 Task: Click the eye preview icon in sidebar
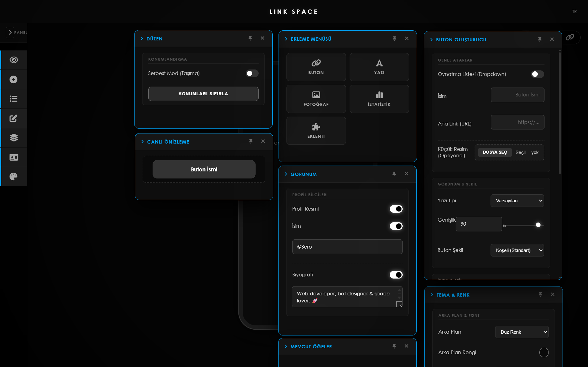(x=14, y=60)
